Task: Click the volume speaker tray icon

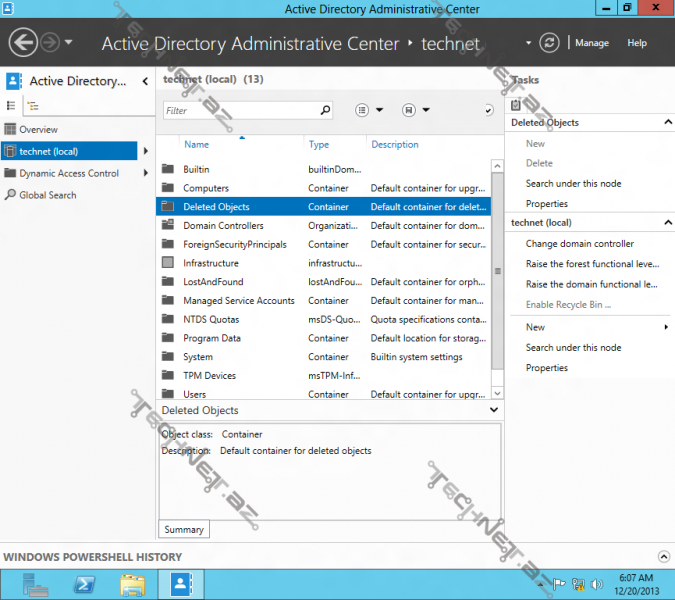Action: point(596,584)
